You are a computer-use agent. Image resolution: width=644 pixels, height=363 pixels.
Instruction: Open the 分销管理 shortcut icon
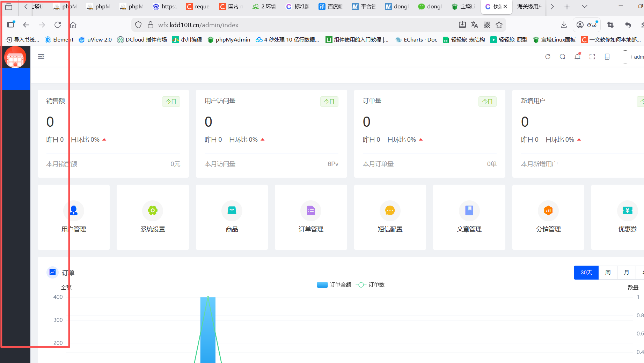coord(548,210)
